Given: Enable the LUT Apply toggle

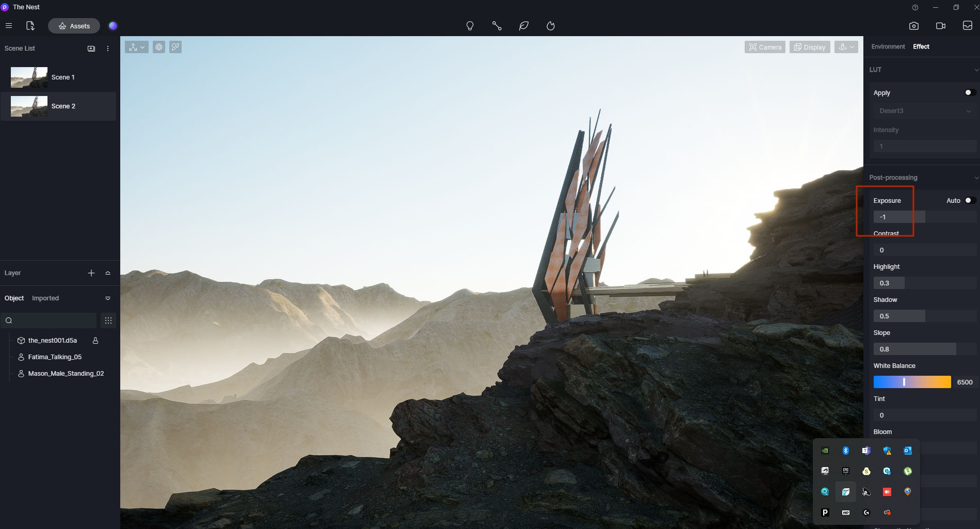Looking at the screenshot, I should coord(969,92).
